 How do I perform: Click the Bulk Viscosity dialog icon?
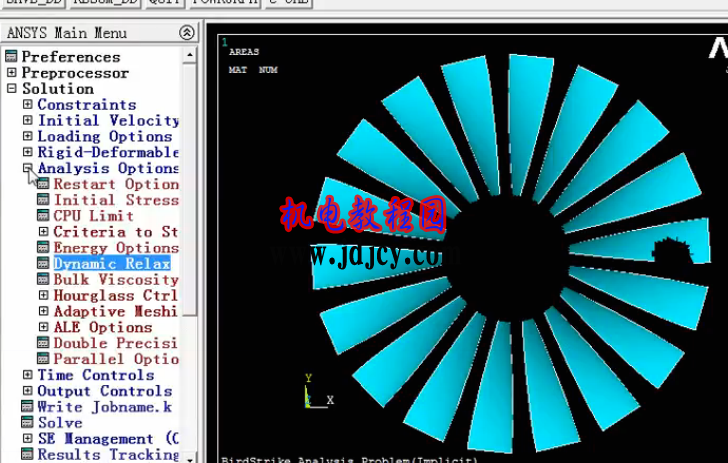(x=43, y=279)
